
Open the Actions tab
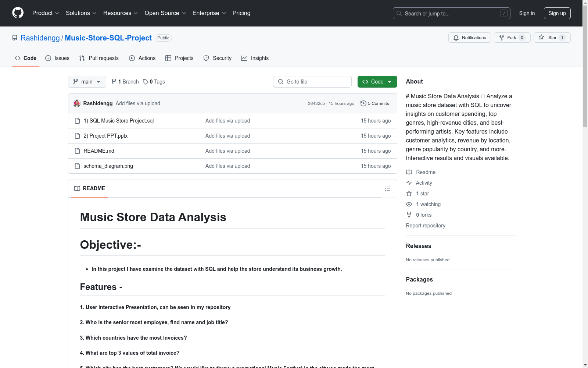(142, 58)
